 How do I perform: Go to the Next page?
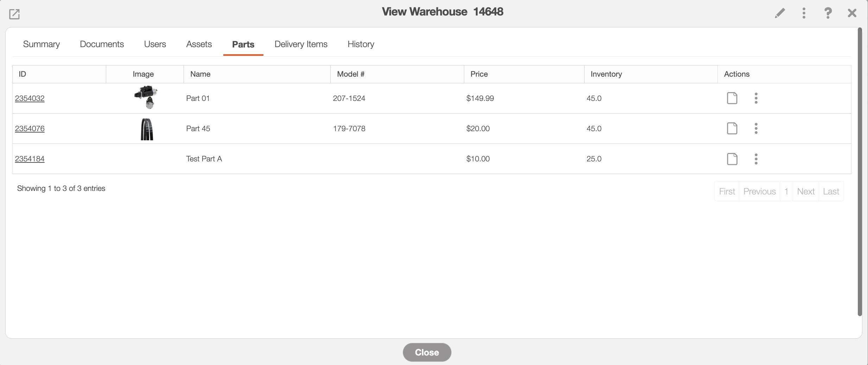805,191
